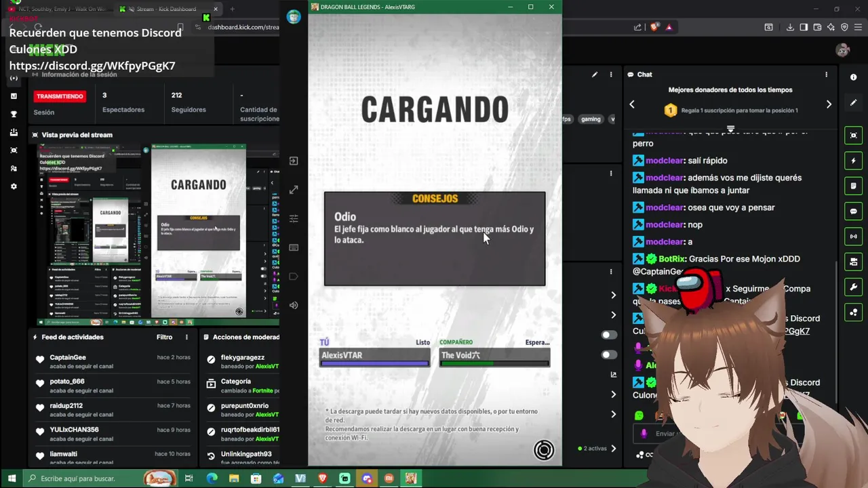Viewport: 868px width, 488px height.
Task: Open File Explorer from taskbar
Action: (234, 479)
